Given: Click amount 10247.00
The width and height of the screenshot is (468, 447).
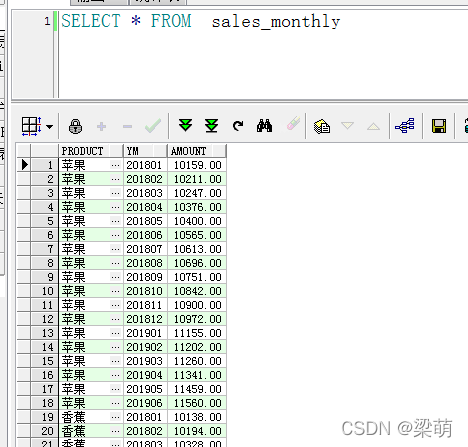Looking at the screenshot, I should coord(197,193).
